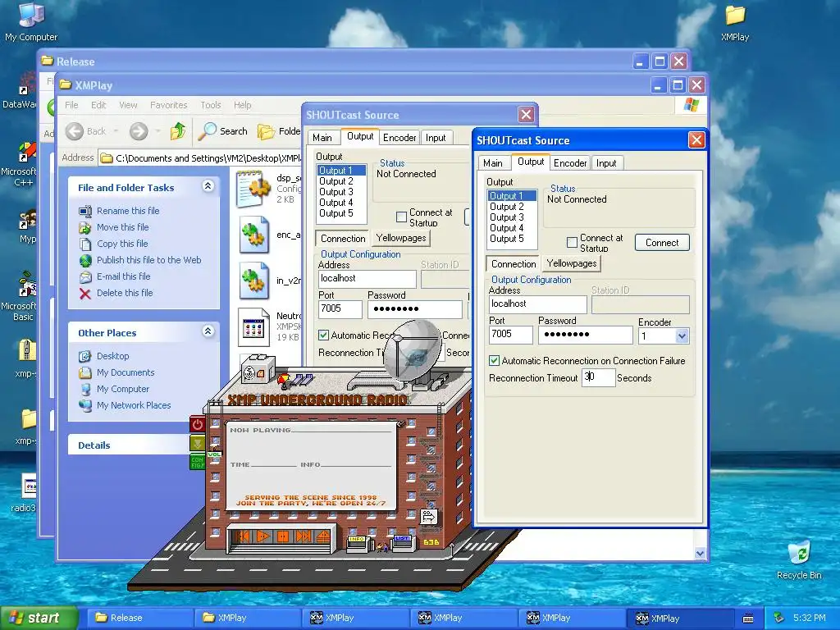This screenshot has width=840, height=630.
Task: Click the GO arrow sign on the building
Action: (x=429, y=517)
